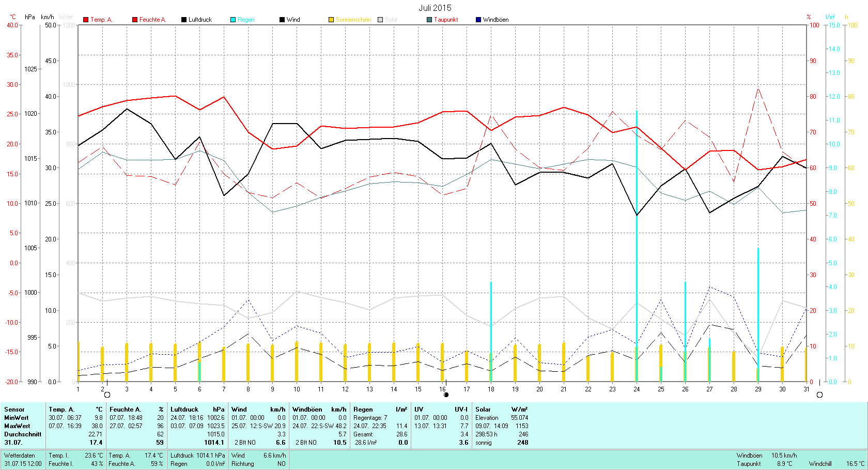Click the black Wind legend swatch
Viewport: 868px width, 470px height.
point(282,20)
